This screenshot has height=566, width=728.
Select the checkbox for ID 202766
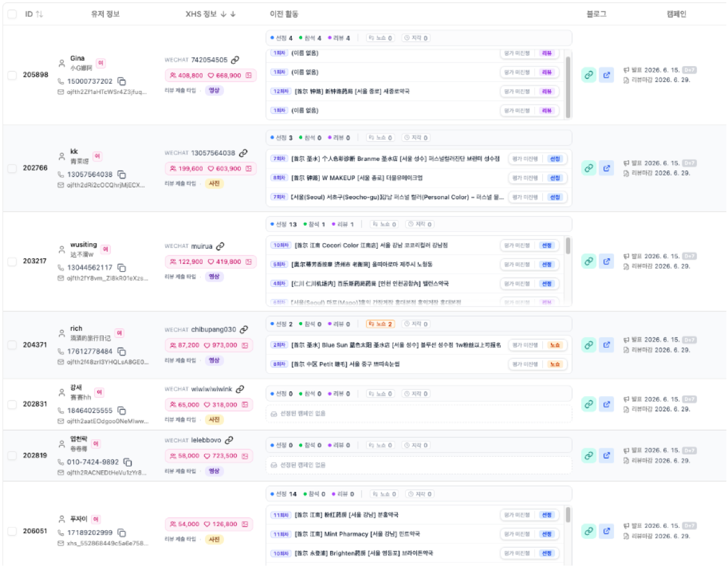click(x=12, y=168)
